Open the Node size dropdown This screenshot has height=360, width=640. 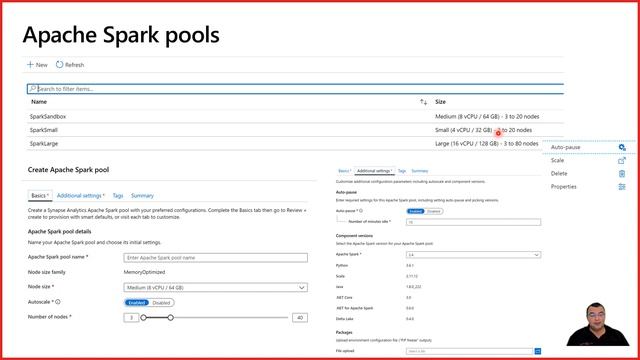(x=216, y=288)
